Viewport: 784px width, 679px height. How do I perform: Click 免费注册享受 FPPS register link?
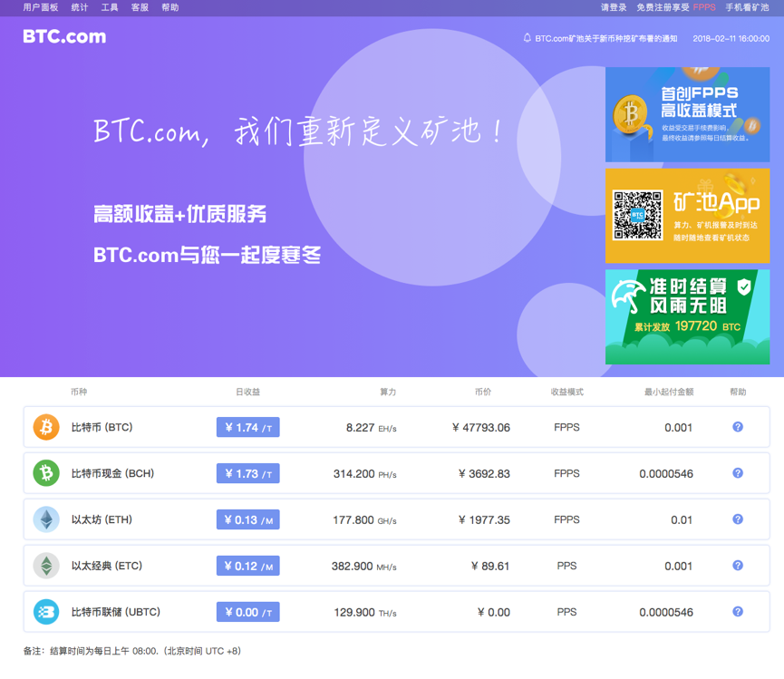click(675, 7)
